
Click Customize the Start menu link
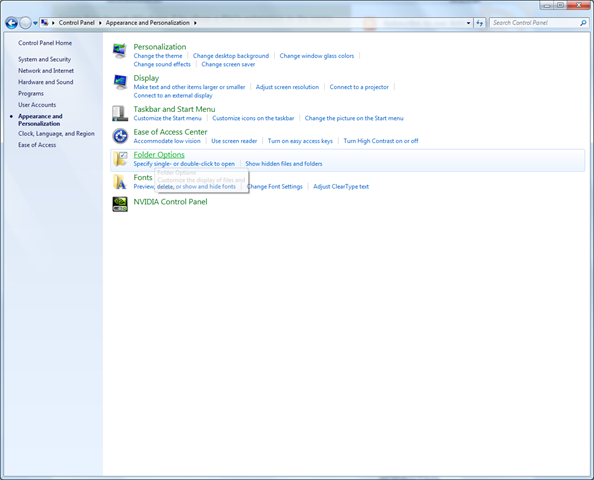pyautogui.click(x=167, y=118)
